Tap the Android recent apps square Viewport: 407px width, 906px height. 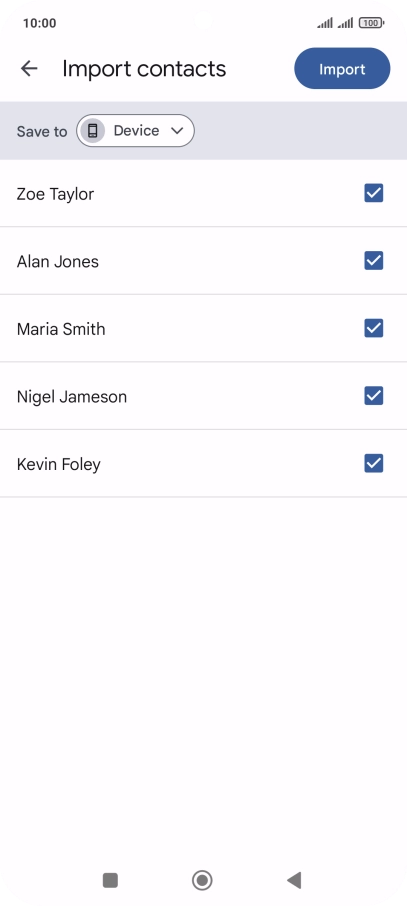(110, 880)
